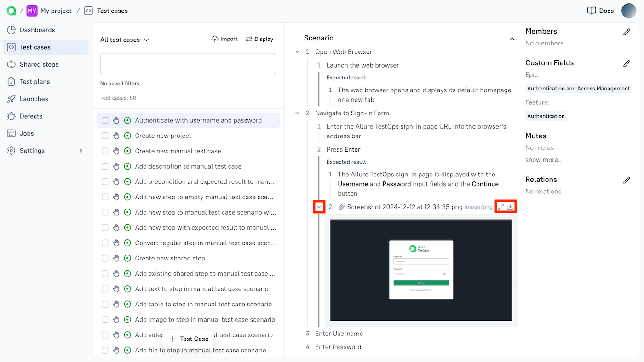Collapse the Scenario section chevron
Image resolution: width=644 pixels, height=362 pixels.
512,39
